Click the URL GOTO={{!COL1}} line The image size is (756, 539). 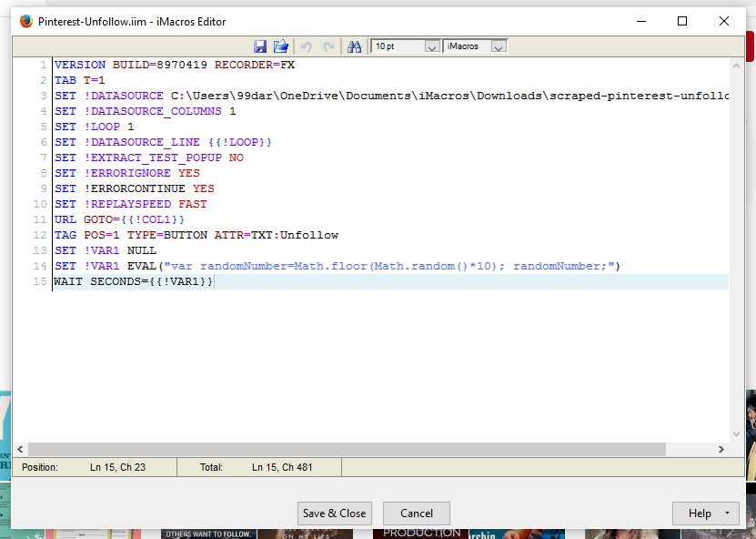click(x=119, y=219)
